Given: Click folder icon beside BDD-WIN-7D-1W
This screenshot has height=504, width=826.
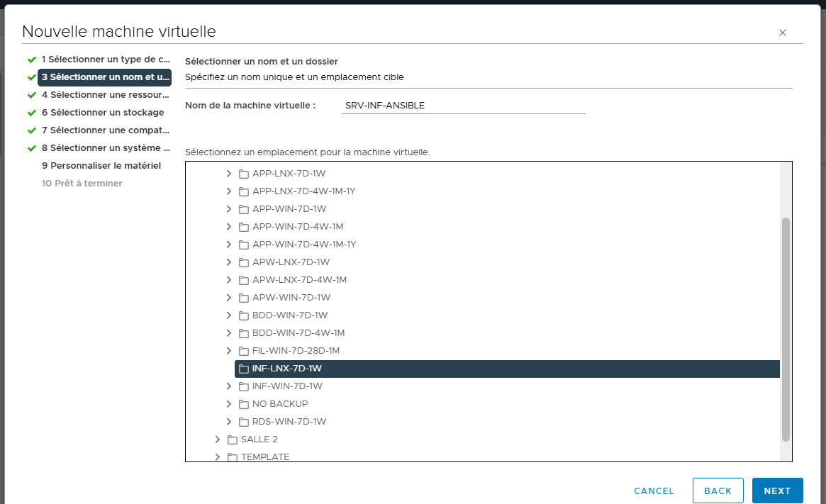Looking at the screenshot, I should [244, 315].
